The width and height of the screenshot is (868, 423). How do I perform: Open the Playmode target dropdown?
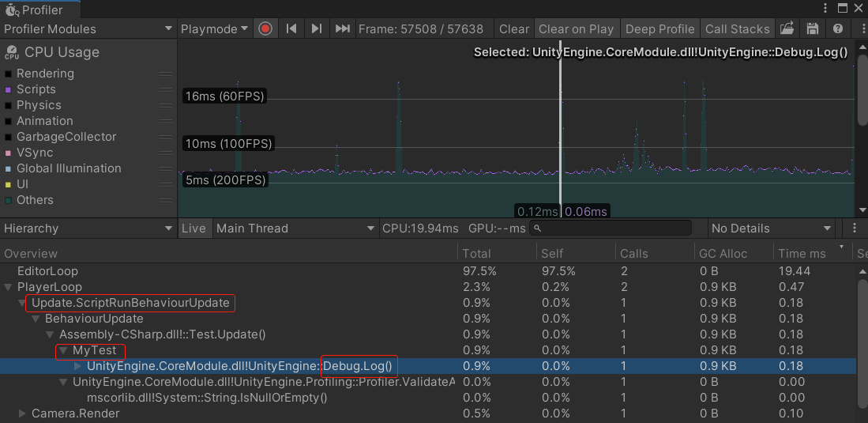click(214, 28)
